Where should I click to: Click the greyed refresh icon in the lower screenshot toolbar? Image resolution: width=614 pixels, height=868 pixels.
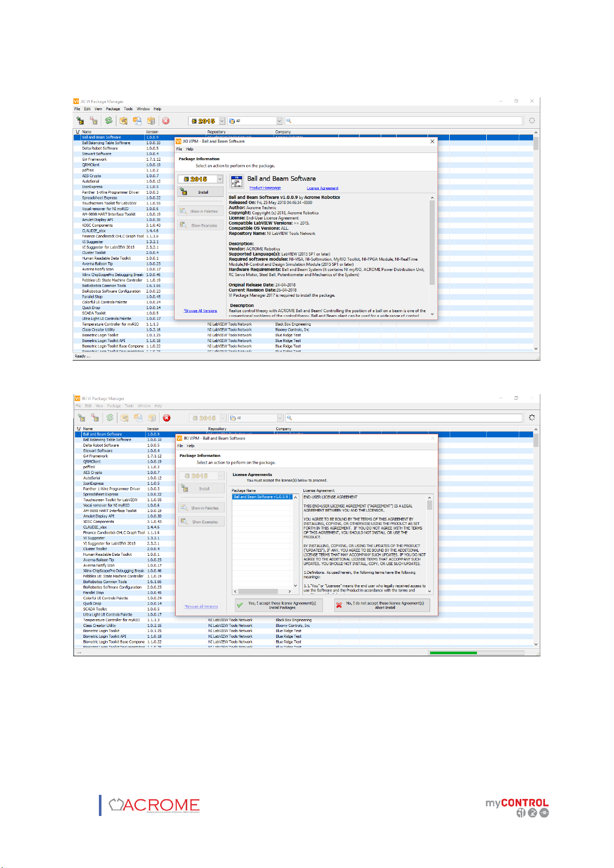[x=110, y=418]
